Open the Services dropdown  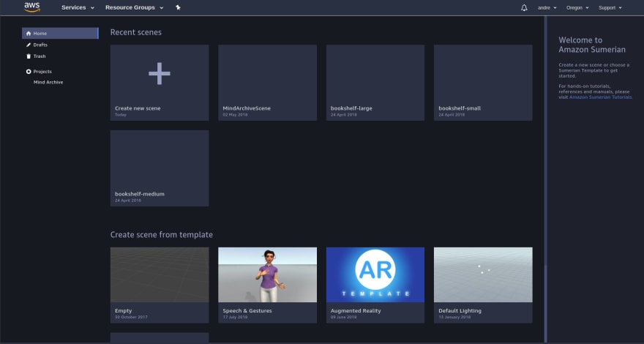[x=78, y=7]
